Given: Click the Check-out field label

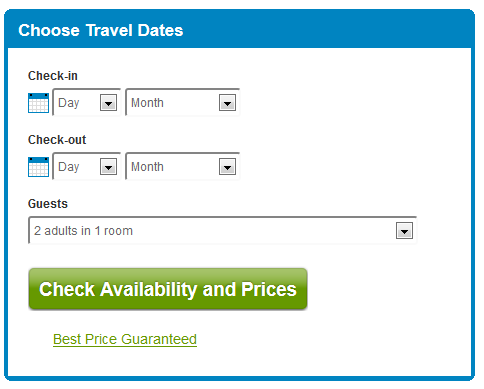Looking at the screenshot, I should 57,140.
